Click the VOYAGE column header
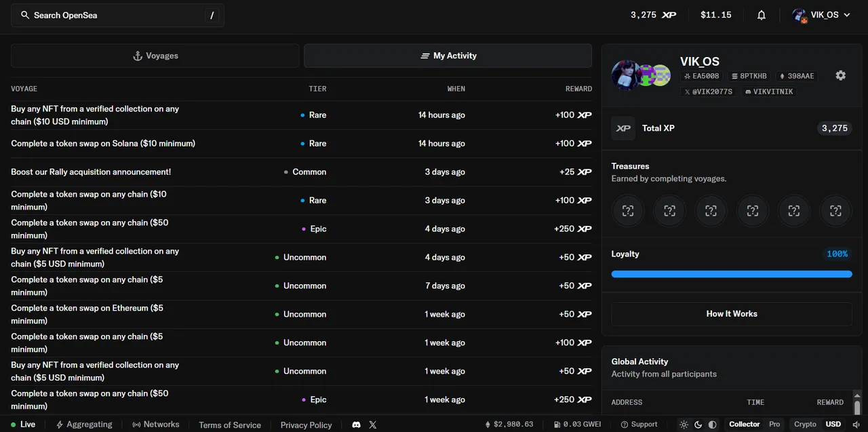The image size is (868, 432). (24, 89)
